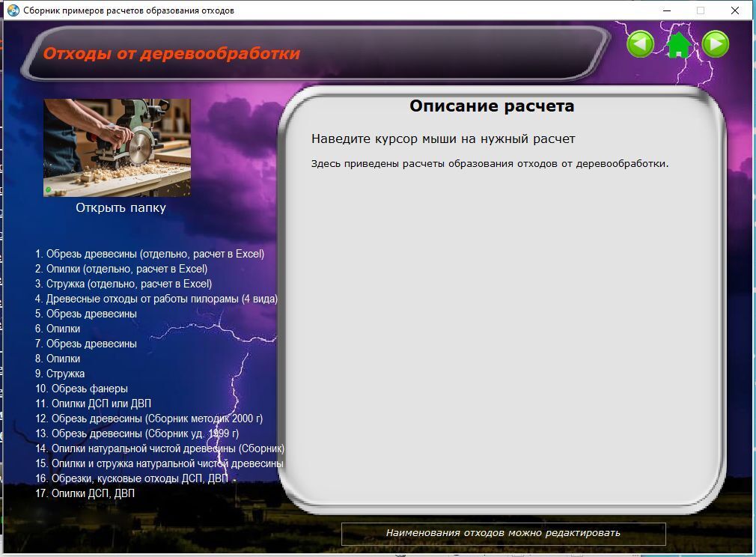The image size is (756, 557).
Task: Click 'Здесь приведены расчеты образования отходов' text
Action: point(490,164)
